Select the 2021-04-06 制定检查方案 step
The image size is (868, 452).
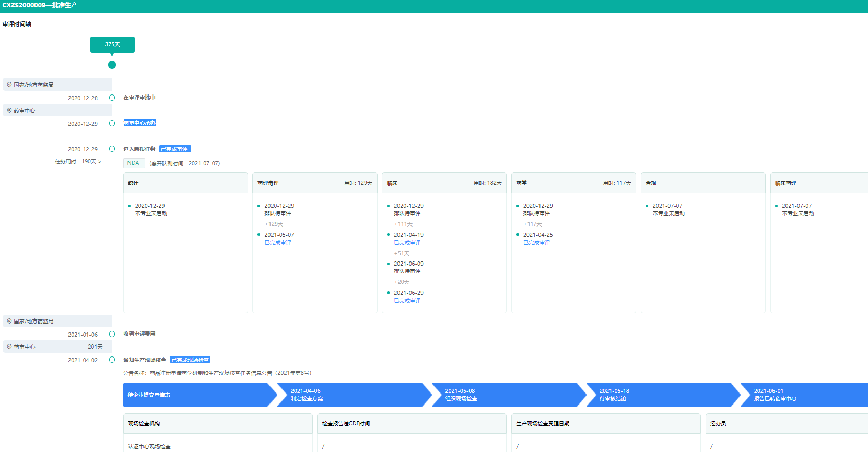(353, 395)
